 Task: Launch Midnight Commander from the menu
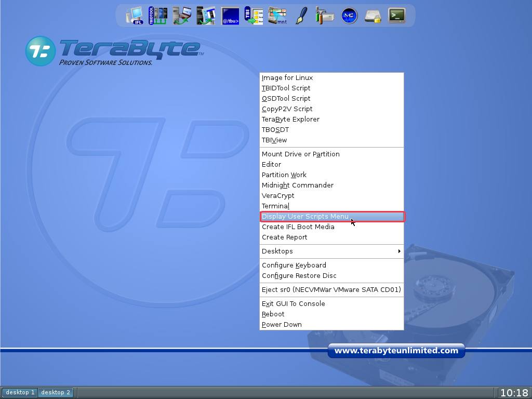tap(331, 185)
